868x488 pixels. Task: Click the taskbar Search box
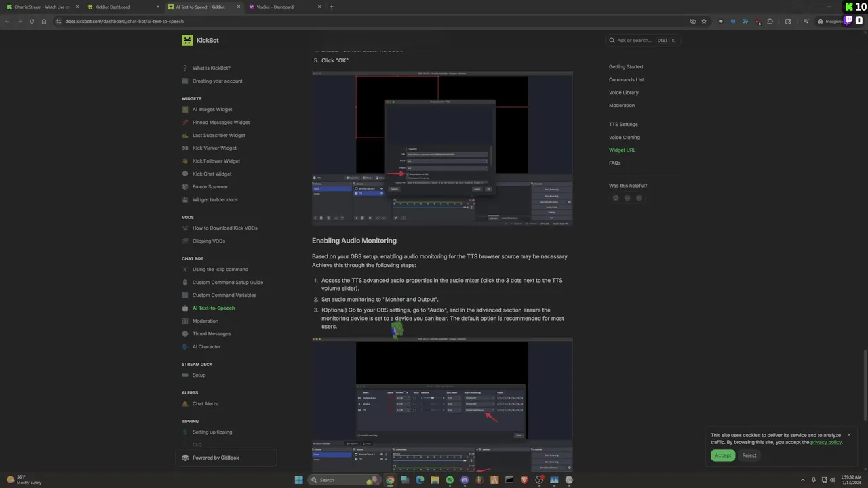[344, 480]
